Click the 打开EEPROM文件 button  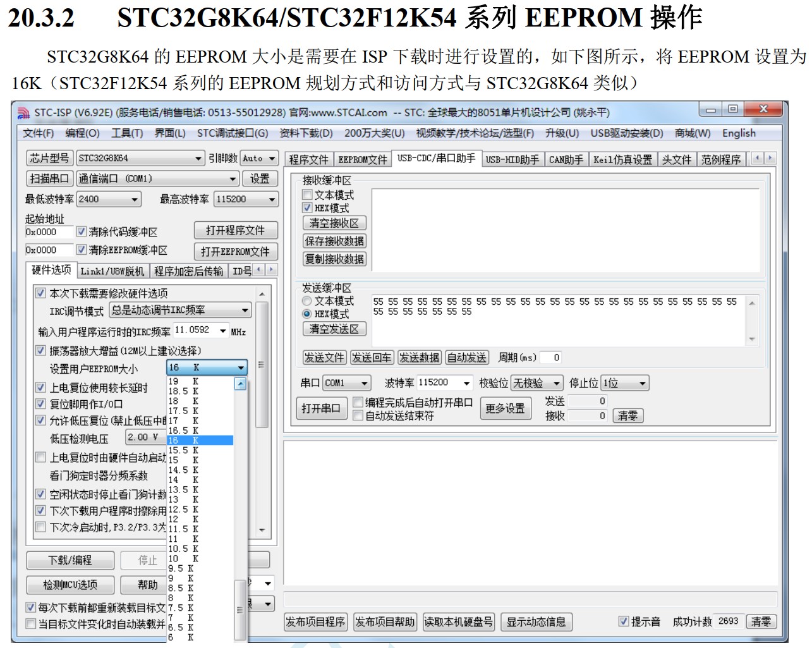coord(235,252)
